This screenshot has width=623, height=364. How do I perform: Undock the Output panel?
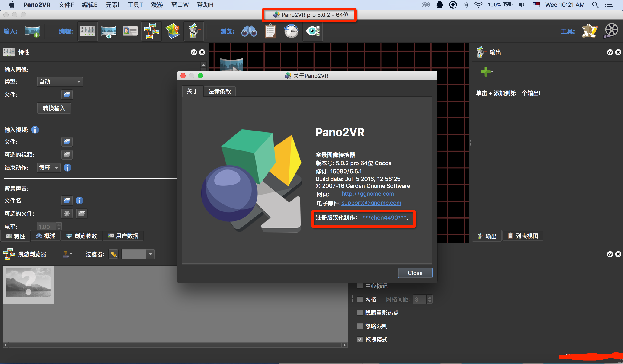610,52
